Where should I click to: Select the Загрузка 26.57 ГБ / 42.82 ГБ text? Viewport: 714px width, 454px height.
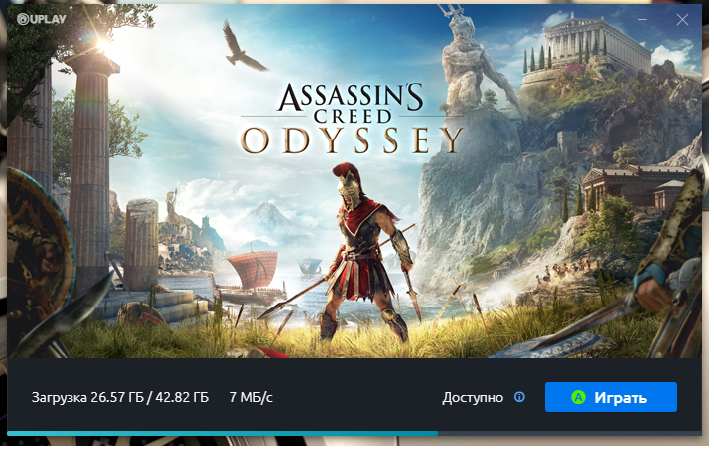click(120, 398)
